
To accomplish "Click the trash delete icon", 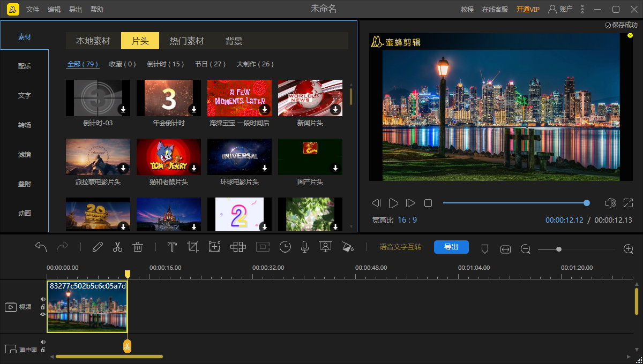I will point(138,247).
